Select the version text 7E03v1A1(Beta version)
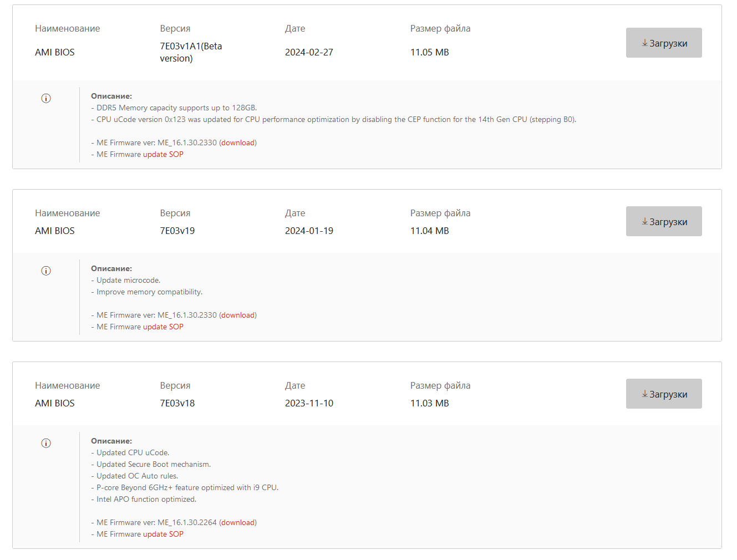 point(191,52)
